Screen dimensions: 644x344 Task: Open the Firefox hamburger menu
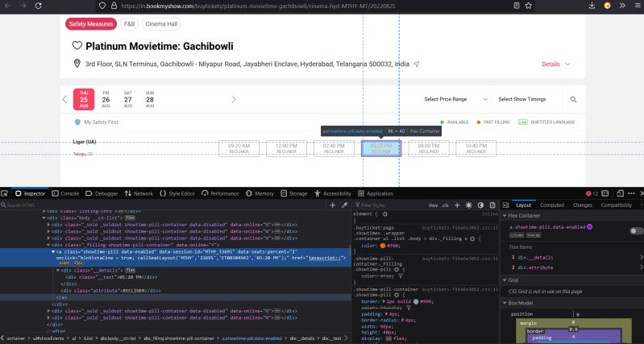click(638, 6)
